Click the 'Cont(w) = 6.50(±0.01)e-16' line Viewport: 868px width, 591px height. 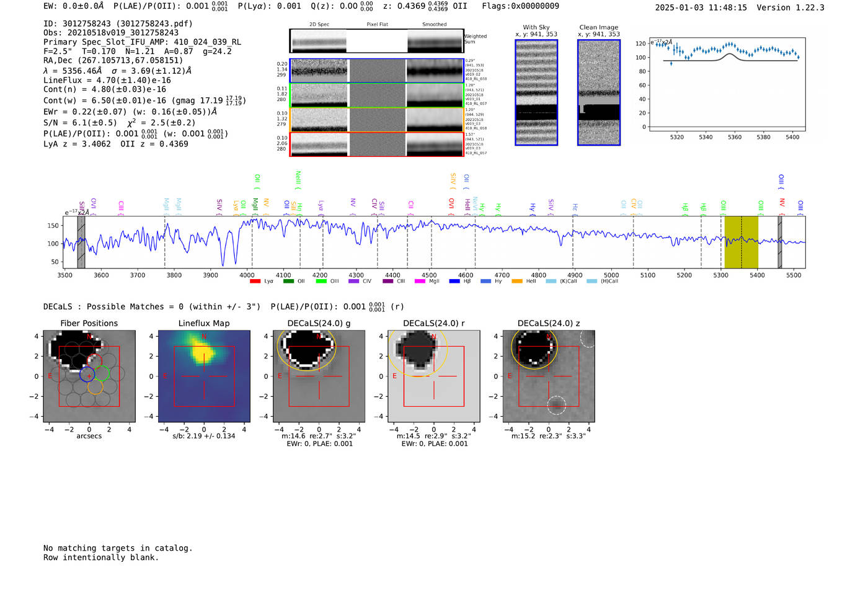144,100
